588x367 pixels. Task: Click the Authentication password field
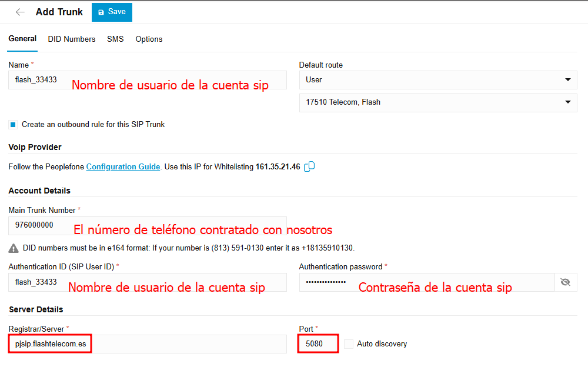426,282
